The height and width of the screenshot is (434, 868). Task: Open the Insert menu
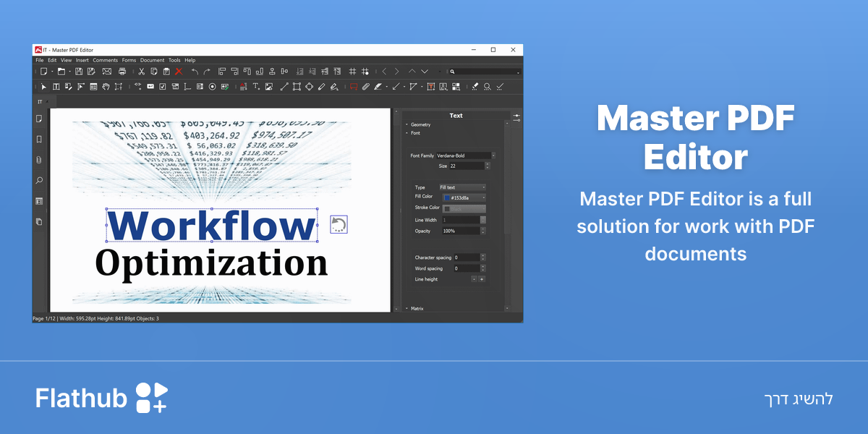[x=82, y=60]
